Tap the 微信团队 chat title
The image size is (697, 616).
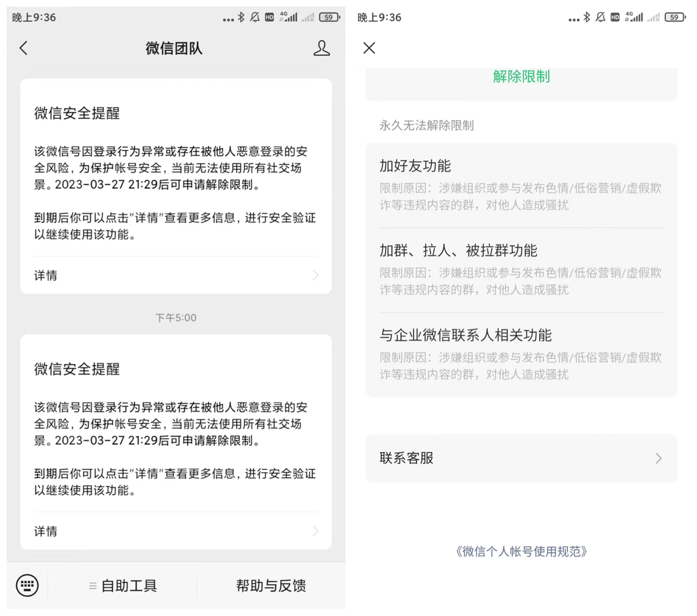click(174, 48)
